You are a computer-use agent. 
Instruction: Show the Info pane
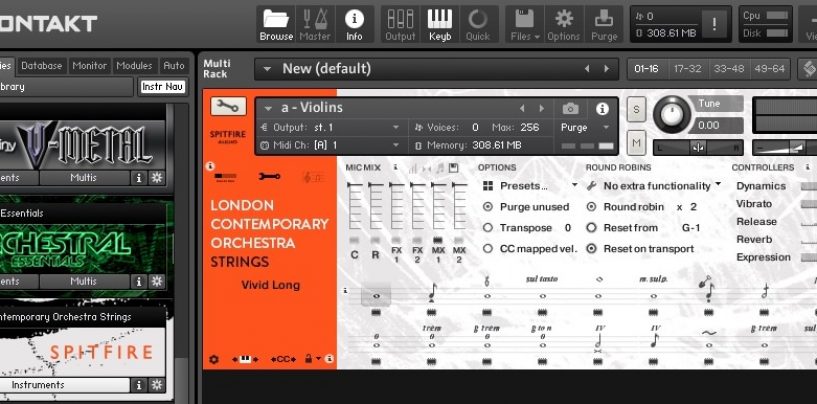354,25
